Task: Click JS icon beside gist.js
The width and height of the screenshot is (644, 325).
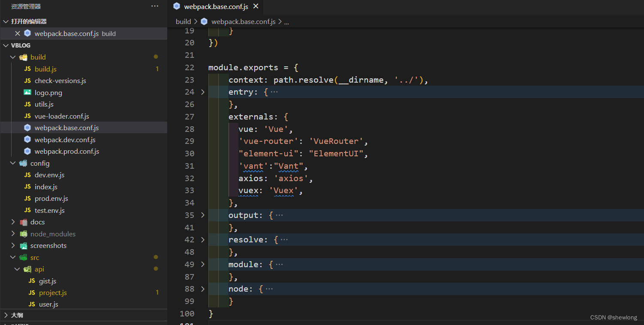Action: [x=32, y=281]
